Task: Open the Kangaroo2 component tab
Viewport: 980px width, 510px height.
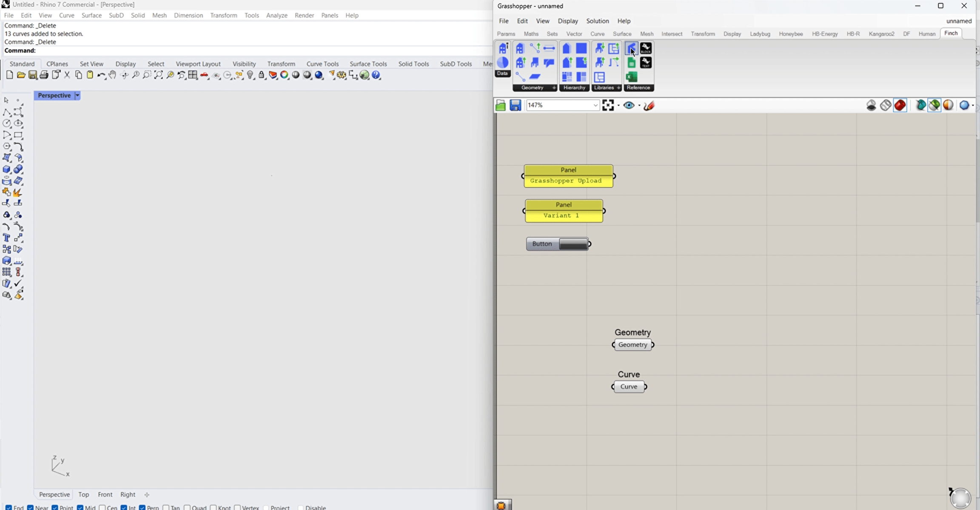Action: coord(881,34)
